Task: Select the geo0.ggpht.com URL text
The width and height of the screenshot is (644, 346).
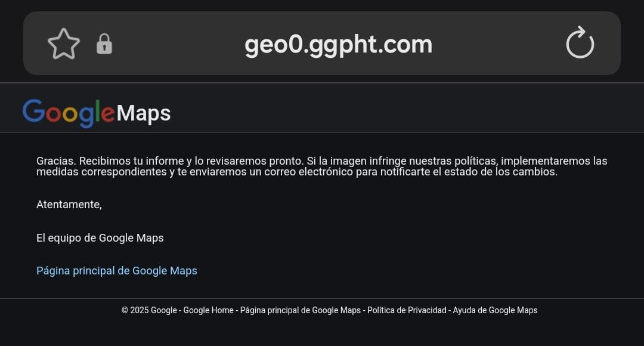Action: pyautogui.click(x=338, y=44)
